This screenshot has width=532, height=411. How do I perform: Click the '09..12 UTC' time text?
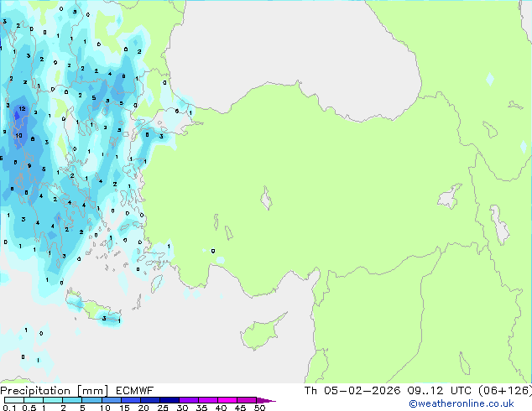[440, 391]
